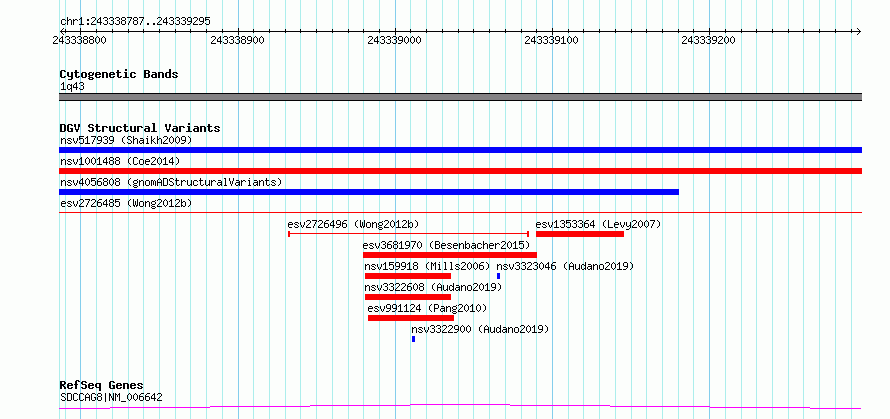
Task: Click the DGV Structural Variants track title
Action: pyautogui.click(x=140, y=128)
